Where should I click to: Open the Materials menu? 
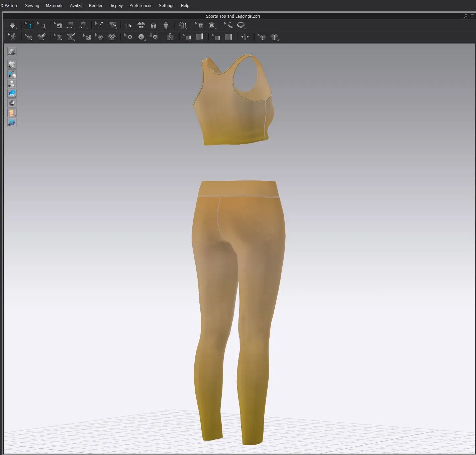click(55, 6)
